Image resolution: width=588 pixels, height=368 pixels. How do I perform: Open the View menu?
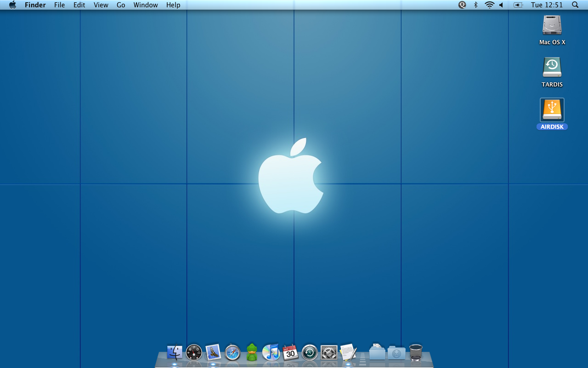[x=101, y=5]
